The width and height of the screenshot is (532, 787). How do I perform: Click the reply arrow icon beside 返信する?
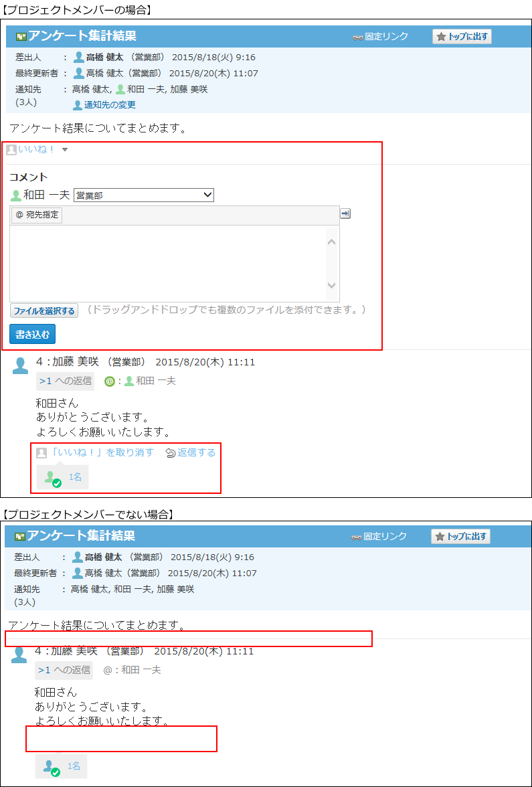[x=170, y=453]
